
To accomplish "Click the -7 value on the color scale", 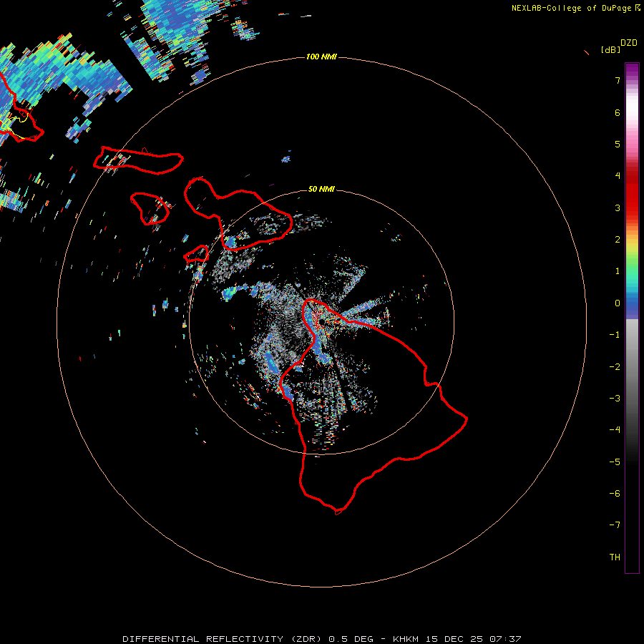I will coord(615,525).
